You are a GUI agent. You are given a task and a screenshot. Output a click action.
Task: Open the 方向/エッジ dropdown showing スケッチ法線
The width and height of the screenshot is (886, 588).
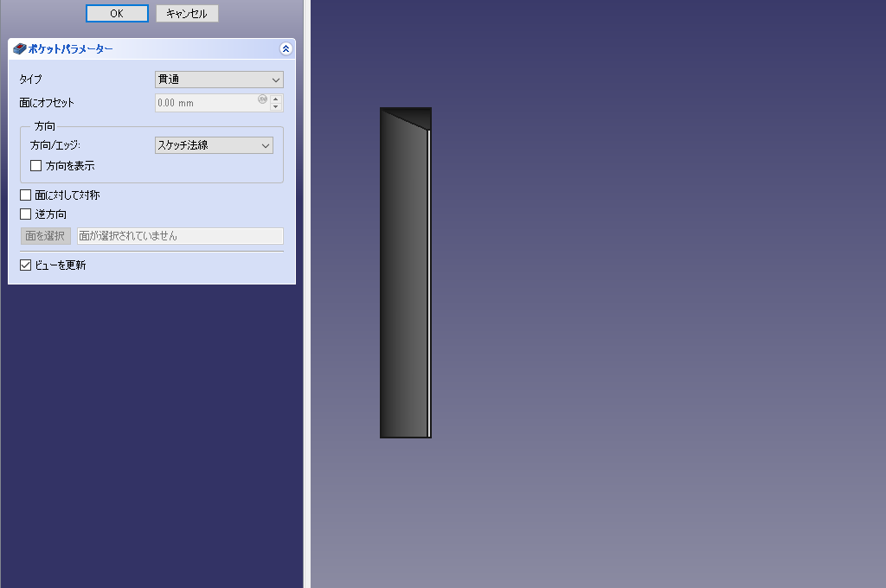(x=214, y=145)
